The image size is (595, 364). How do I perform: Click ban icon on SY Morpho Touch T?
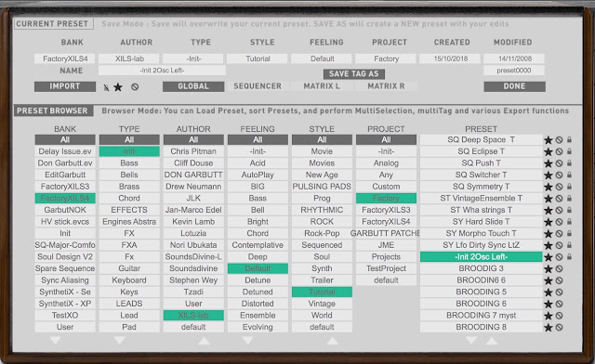(559, 234)
